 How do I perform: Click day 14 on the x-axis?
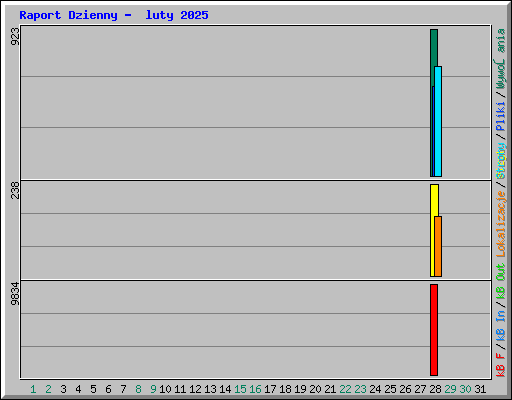tap(225, 389)
